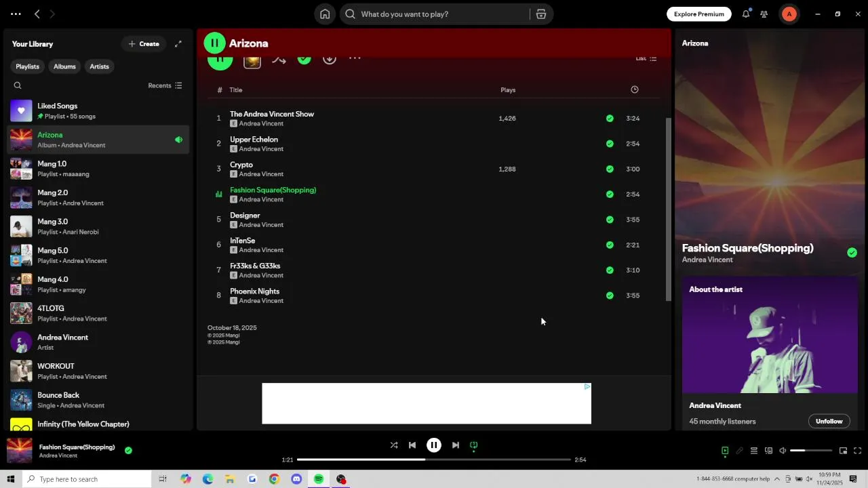Open the Andrea Vincent artist library entry
This screenshot has width=868, height=488.
99,342
